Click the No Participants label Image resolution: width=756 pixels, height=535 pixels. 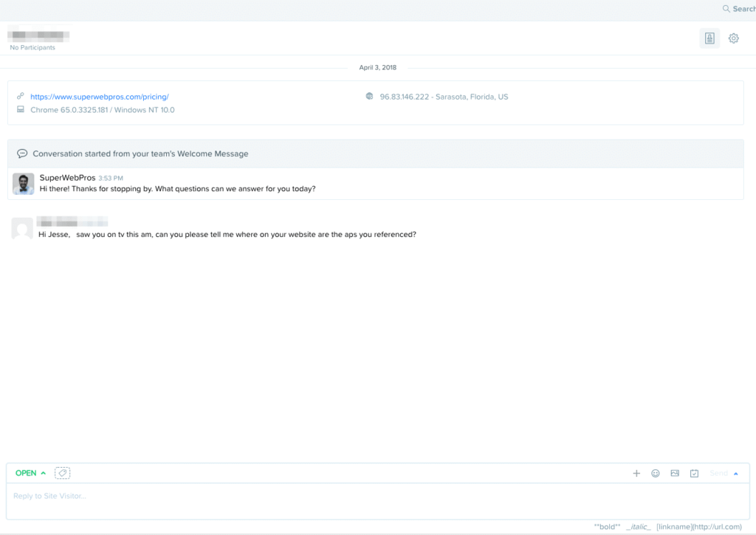coord(32,47)
